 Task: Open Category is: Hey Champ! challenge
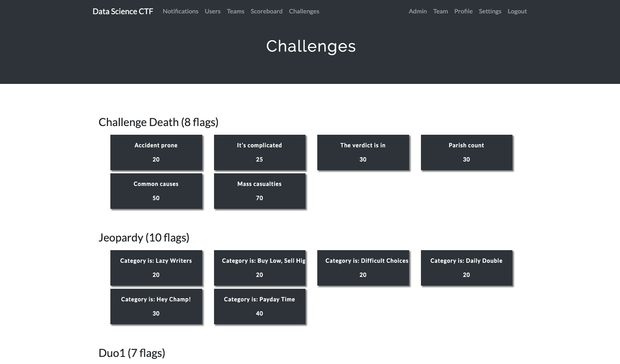[x=156, y=306]
